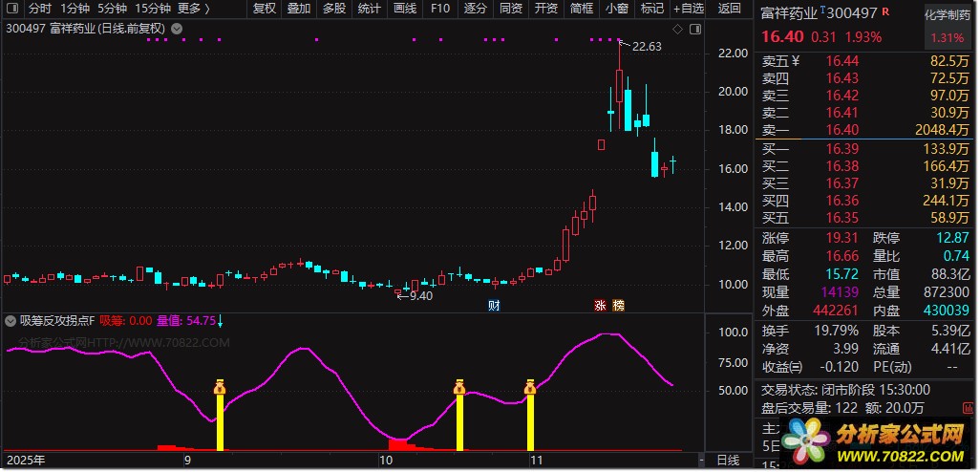The height and width of the screenshot is (472, 980).
Task: Expand the 更多 period options
Action: click(x=194, y=9)
